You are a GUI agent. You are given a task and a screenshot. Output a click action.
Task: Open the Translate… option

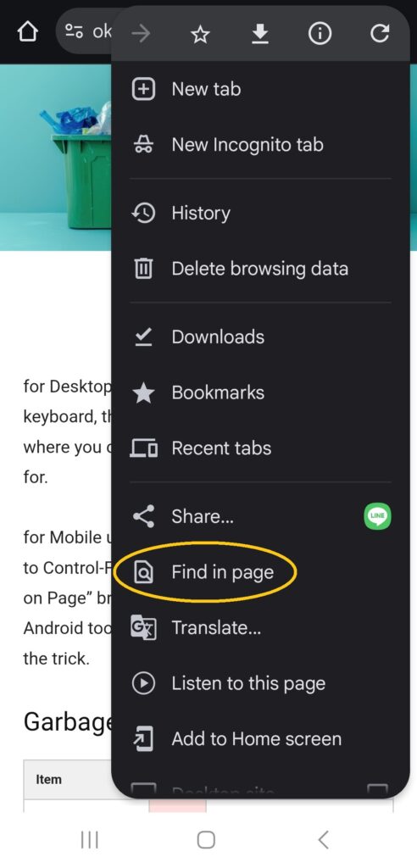click(x=260, y=628)
